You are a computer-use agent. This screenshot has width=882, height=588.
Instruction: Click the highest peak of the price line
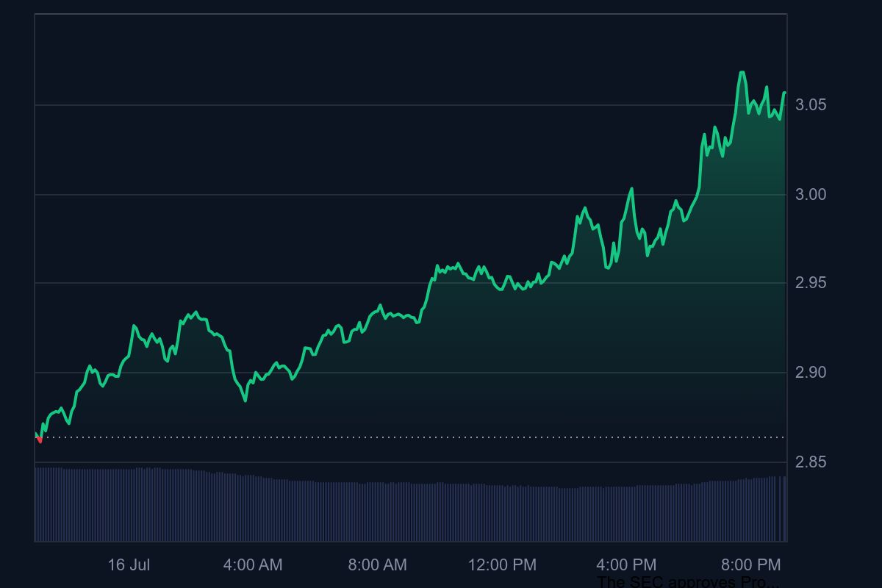tap(742, 72)
